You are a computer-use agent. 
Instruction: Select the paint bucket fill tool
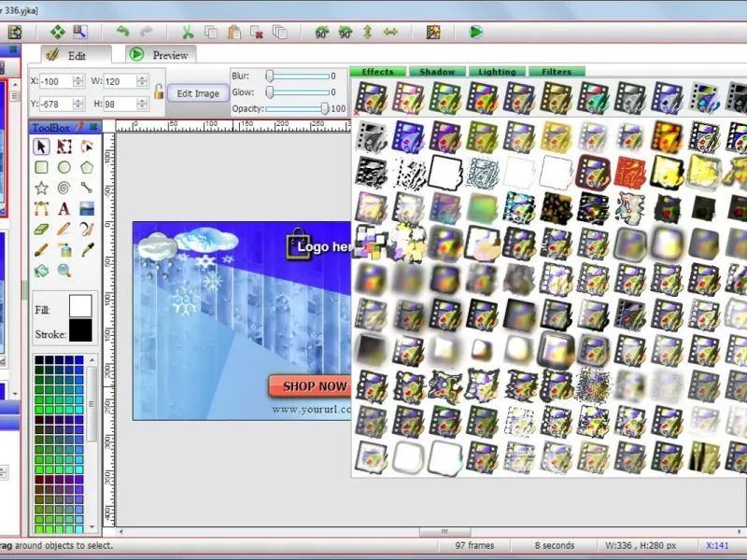(41, 271)
